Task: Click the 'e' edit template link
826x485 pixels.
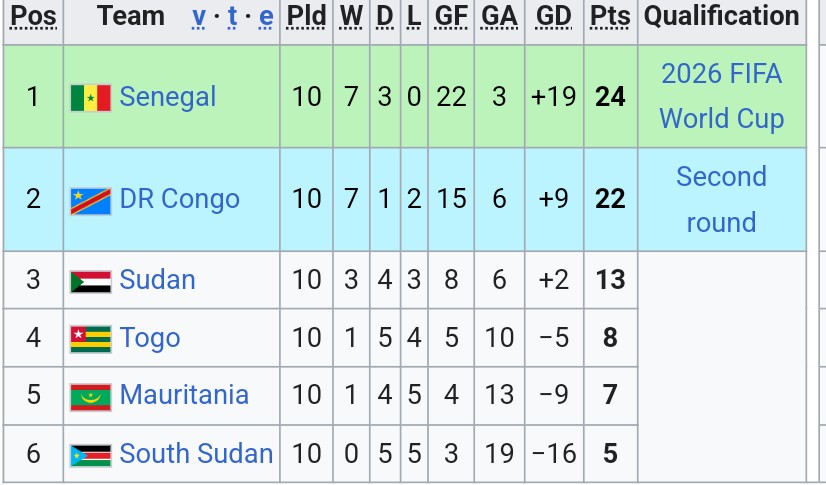Action: click(x=265, y=17)
